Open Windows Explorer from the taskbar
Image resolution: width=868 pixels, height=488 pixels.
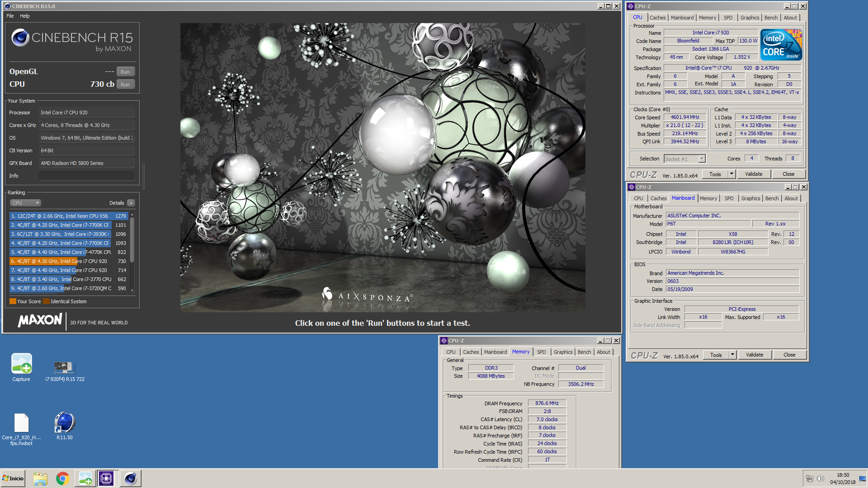40,479
